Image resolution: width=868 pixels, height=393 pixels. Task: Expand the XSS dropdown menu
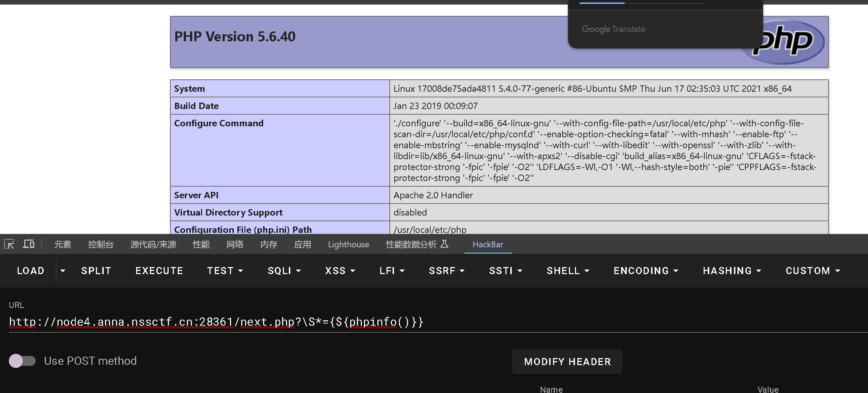[x=340, y=271]
